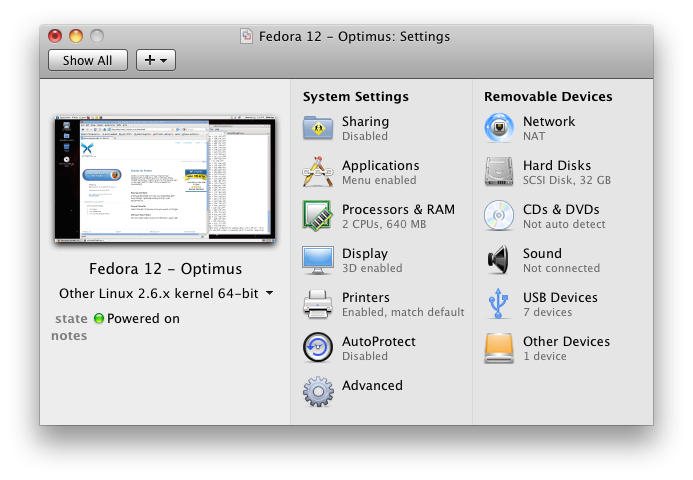Click the green Powered on state indicator
This screenshot has height=480, width=693.
tap(99, 318)
